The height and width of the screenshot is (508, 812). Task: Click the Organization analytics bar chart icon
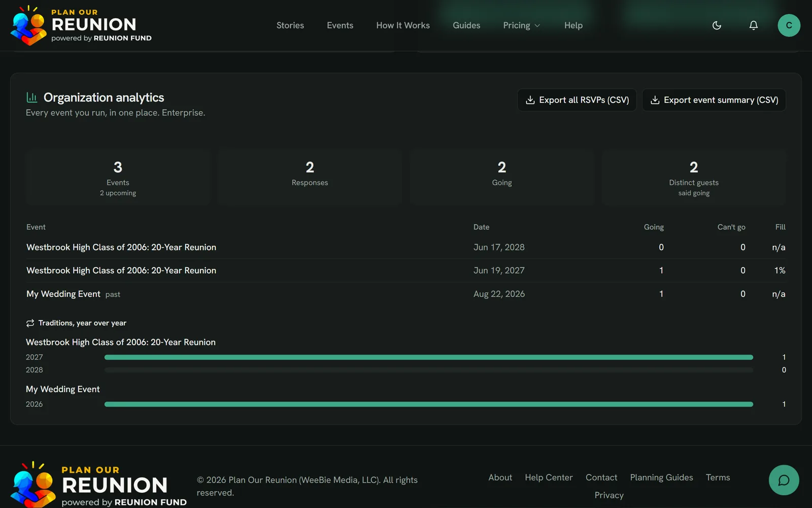tap(32, 97)
